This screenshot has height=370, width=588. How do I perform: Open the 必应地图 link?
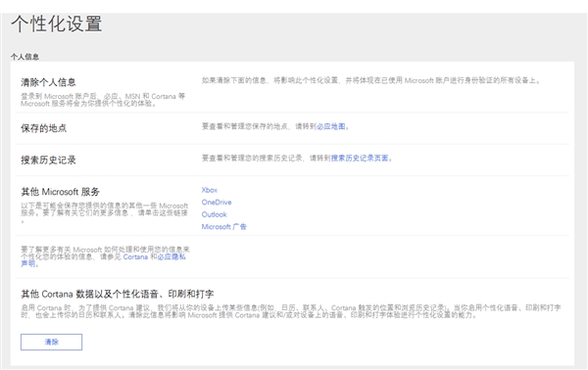pyautogui.click(x=331, y=126)
